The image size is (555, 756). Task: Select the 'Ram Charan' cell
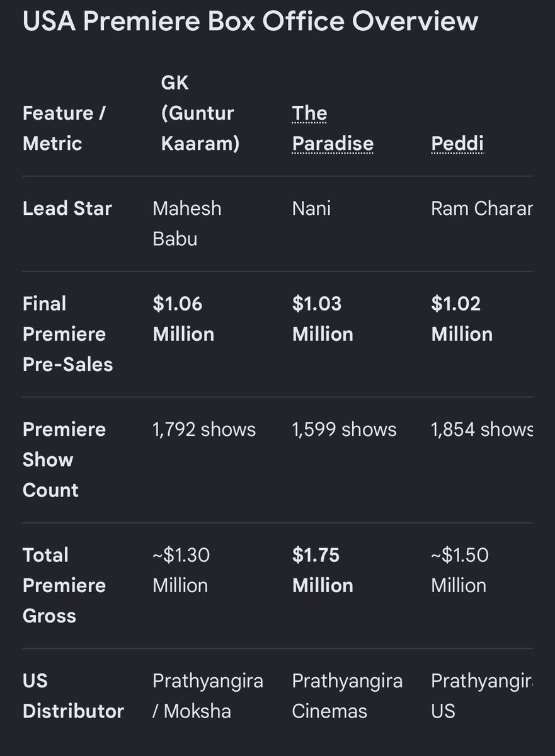[x=482, y=209]
